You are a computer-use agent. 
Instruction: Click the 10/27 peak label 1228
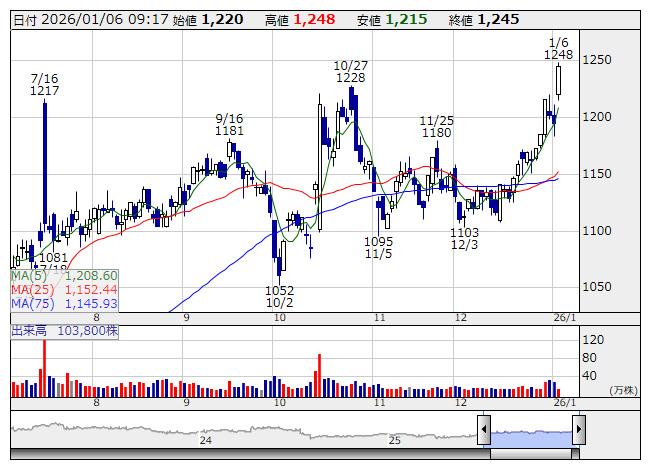tap(350, 78)
